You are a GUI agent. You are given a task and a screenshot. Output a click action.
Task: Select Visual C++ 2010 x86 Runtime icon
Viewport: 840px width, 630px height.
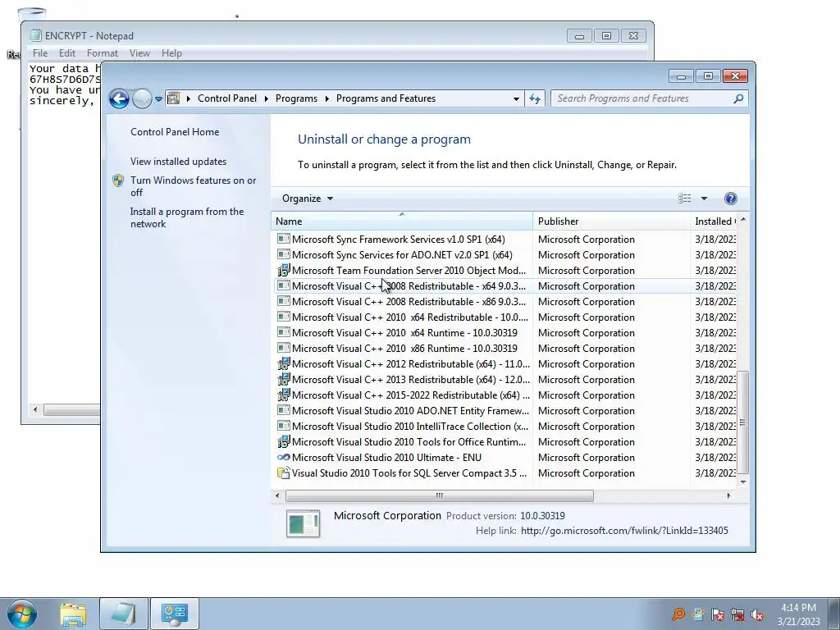tap(283, 348)
